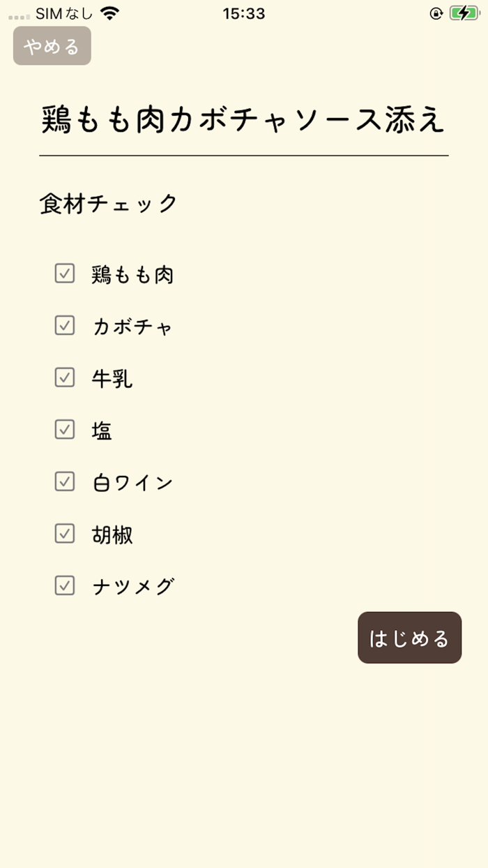Toggle the ナツメグ checkbox off
The height and width of the screenshot is (868, 488).
click(65, 585)
